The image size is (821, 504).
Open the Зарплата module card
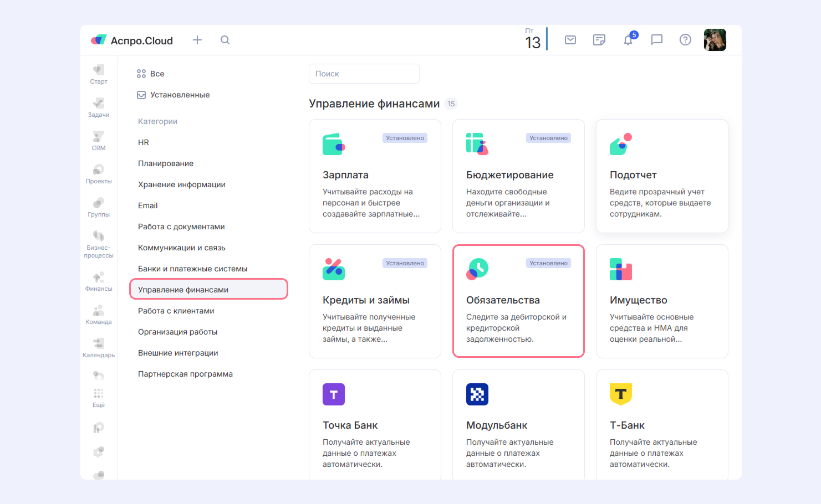pyautogui.click(x=375, y=176)
